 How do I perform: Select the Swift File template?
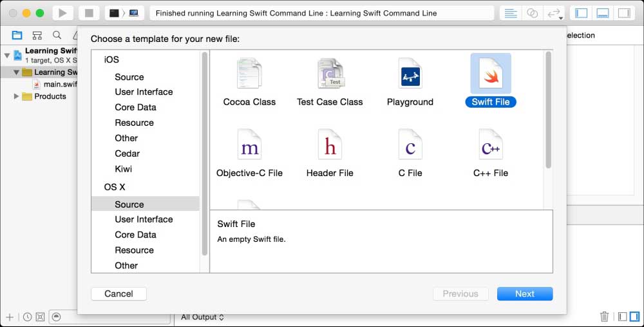point(490,81)
